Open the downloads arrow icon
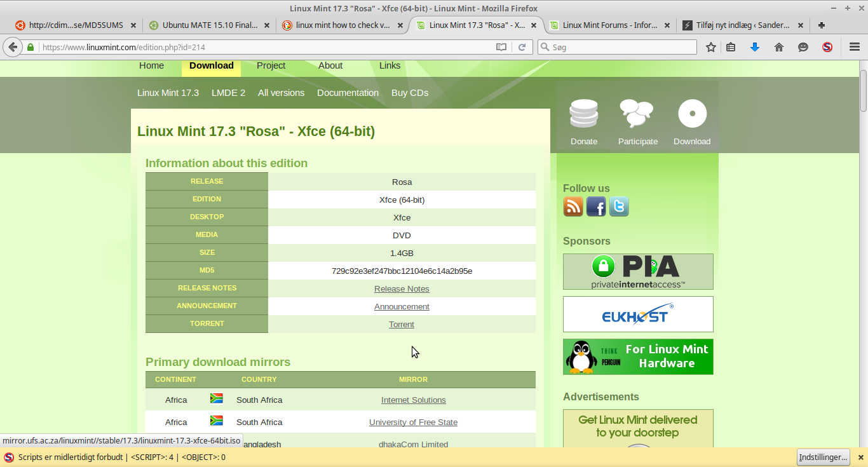Screen dimensions: 868x467 tap(755, 47)
